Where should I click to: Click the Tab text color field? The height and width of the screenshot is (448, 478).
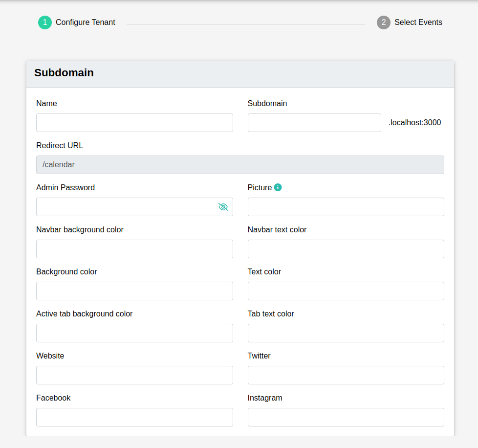(346, 333)
